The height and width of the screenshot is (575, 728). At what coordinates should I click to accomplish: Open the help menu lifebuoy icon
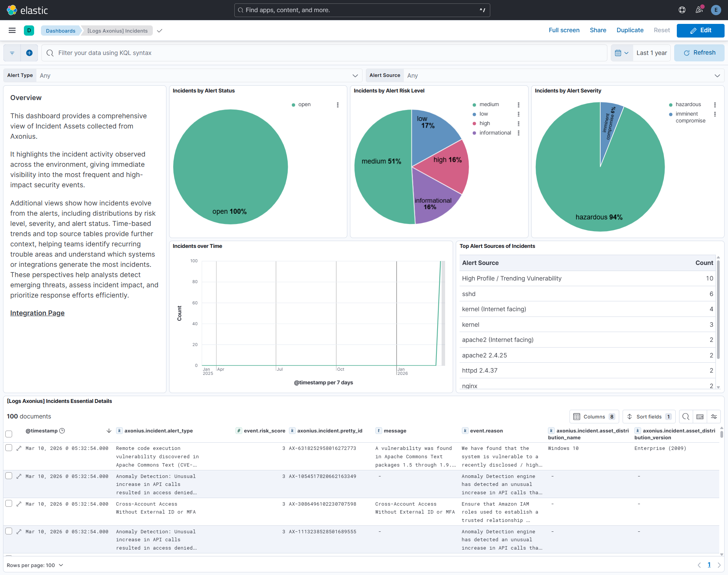point(682,10)
